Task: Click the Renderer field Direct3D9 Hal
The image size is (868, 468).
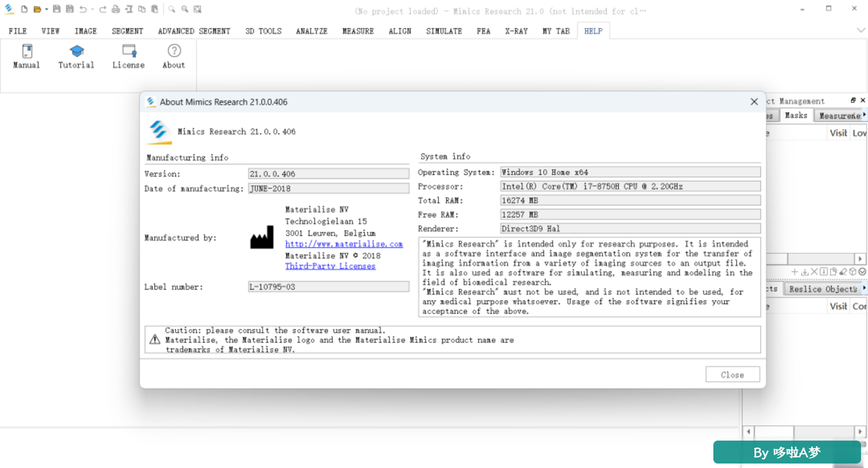Action: [631, 228]
